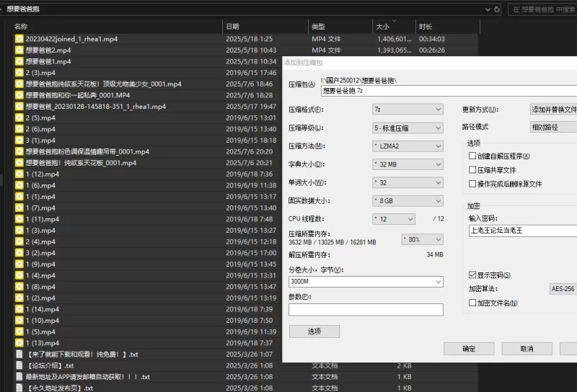Click the 日期 column header
This screenshot has height=392, width=577.
pos(233,27)
